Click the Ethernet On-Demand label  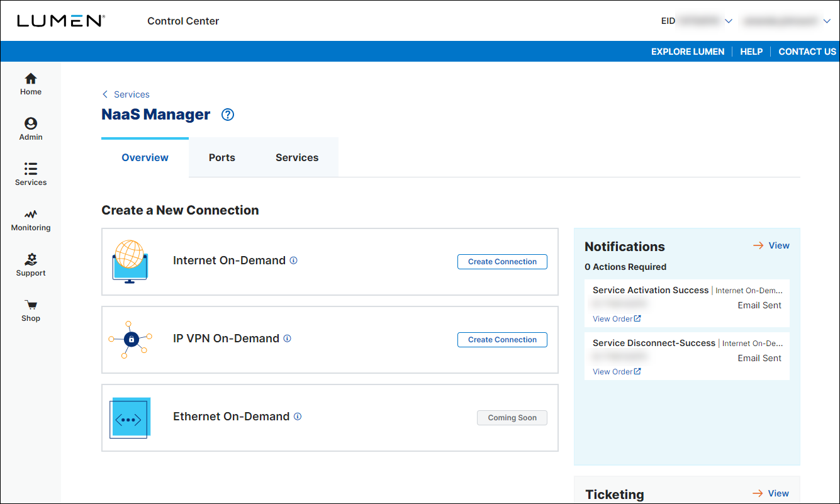pyautogui.click(x=231, y=417)
